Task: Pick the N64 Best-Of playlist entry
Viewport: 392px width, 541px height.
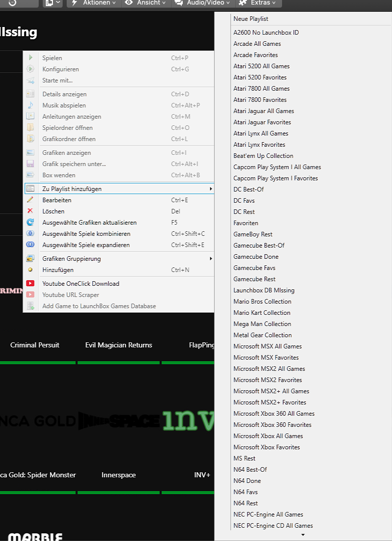Action: (250, 470)
